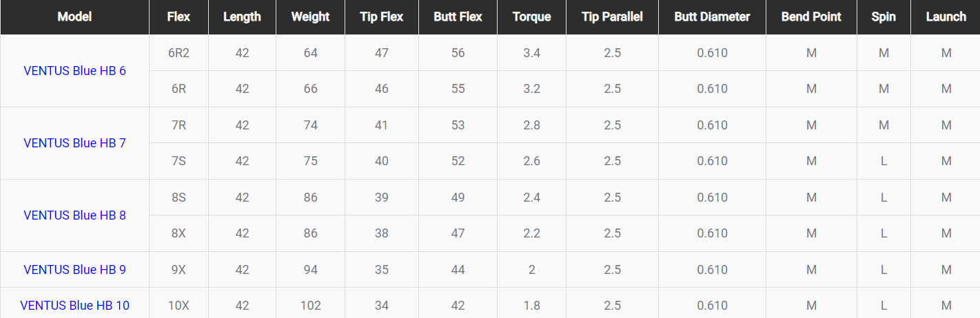Viewport: 980px width, 318px height.
Task: Open the VENTUS Blue HB 9 link
Action: pos(74,270)
